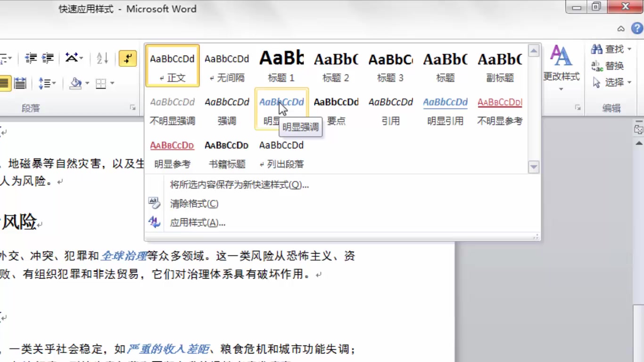This screenshot has width=644, height=362.
Task: Choose 清除格式(C) menu entry
Action: coord(343,204)
